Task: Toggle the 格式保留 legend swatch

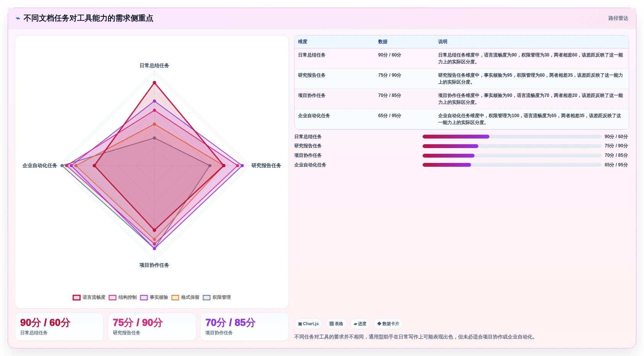Action: (175, 298)
